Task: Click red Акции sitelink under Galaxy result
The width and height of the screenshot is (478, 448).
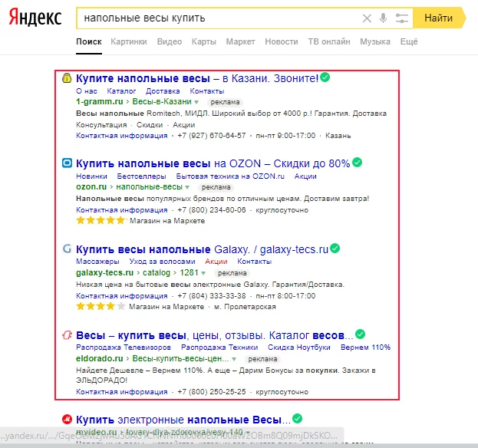Action: pos(216,261)
